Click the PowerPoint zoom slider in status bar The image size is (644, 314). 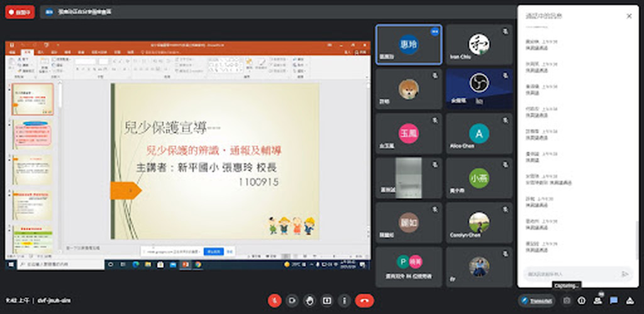(335, 256)
